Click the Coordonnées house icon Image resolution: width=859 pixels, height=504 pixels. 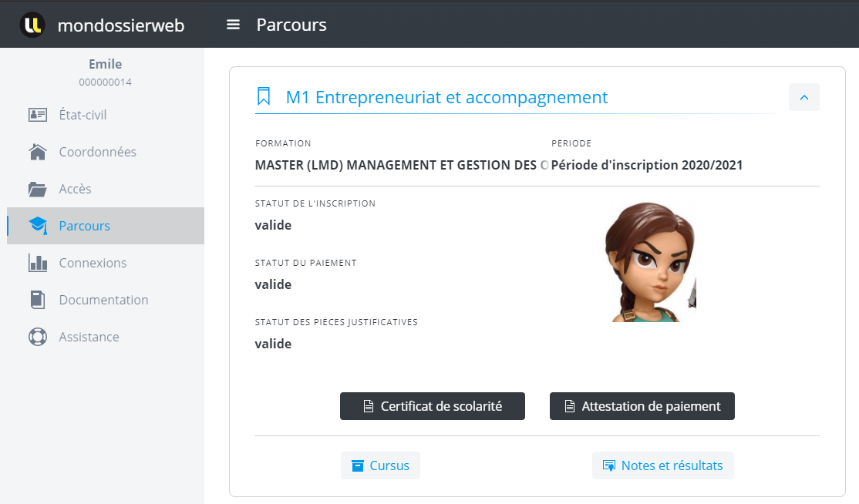click(x=38, y=152)
